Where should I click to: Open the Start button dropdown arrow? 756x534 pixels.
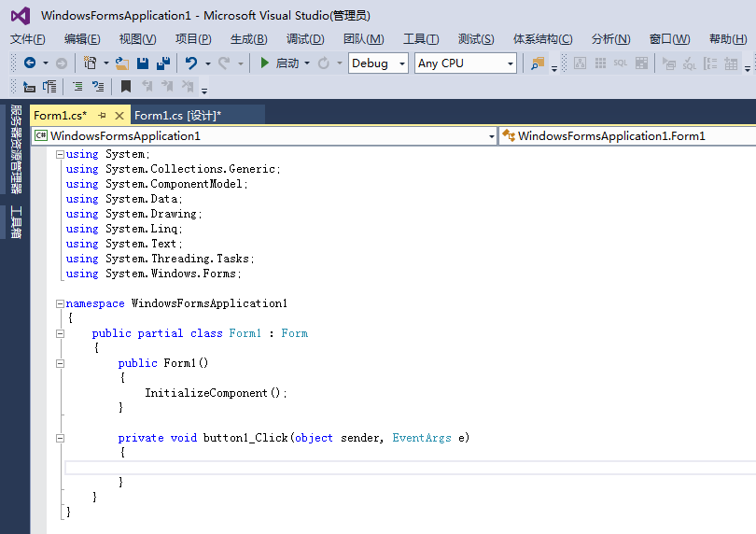[x=307, y=63]
